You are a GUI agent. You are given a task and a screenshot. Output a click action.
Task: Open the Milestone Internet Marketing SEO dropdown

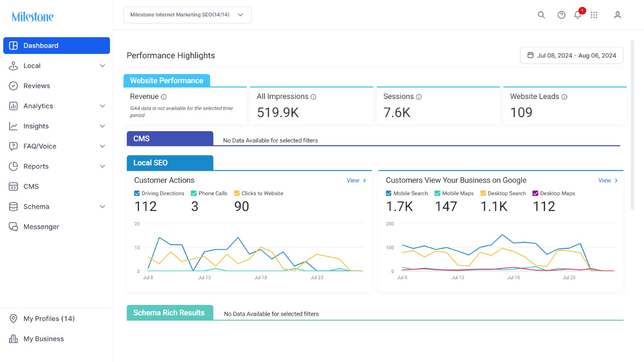pyautogui.click(x=188, y=15)
